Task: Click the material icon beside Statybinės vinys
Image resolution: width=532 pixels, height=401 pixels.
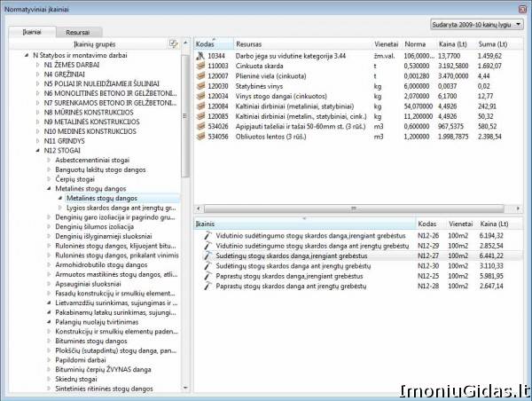Action: point(200,85)
